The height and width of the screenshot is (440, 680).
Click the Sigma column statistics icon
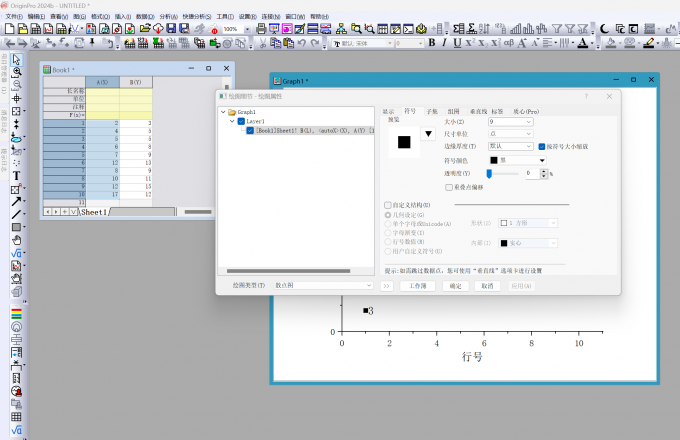[472, 29]
